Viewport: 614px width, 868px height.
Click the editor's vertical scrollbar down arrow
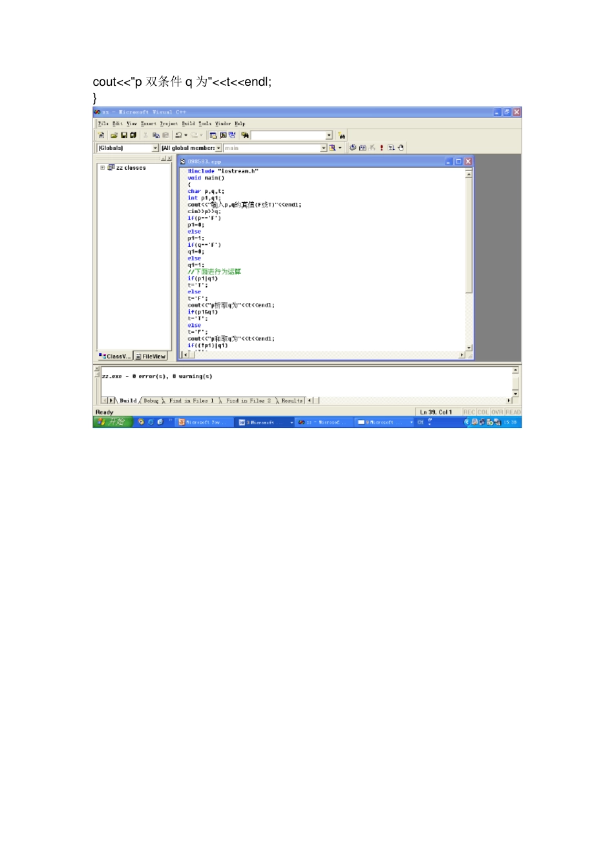pos(469,347)
